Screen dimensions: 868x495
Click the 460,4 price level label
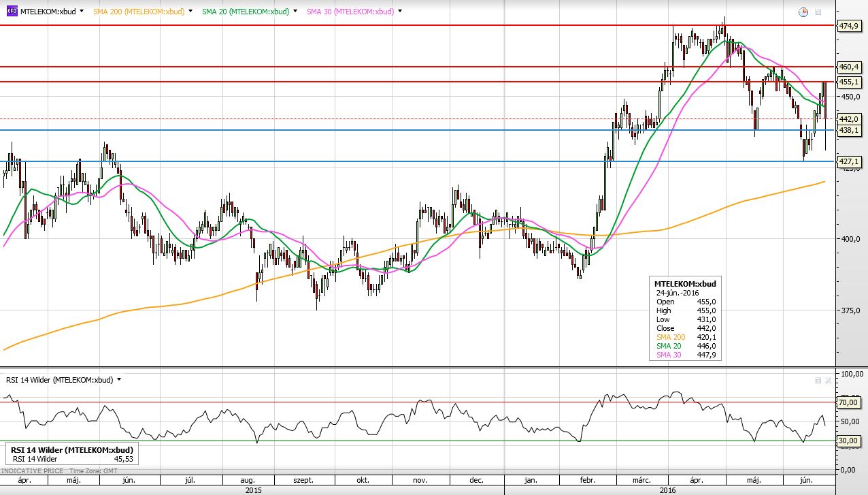click(x=849, y=67)
